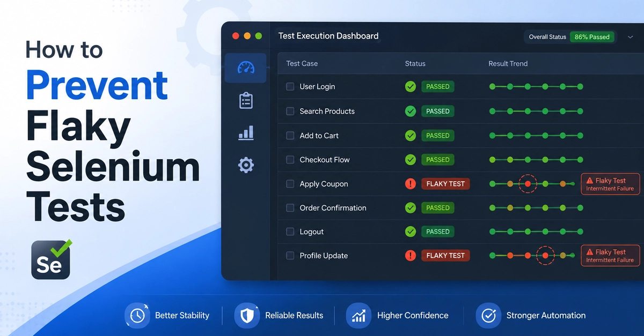Click the green check icon for Checkout Flow
Screen dimensions: 644x336
pyautogui.click(x=411, y=160)
